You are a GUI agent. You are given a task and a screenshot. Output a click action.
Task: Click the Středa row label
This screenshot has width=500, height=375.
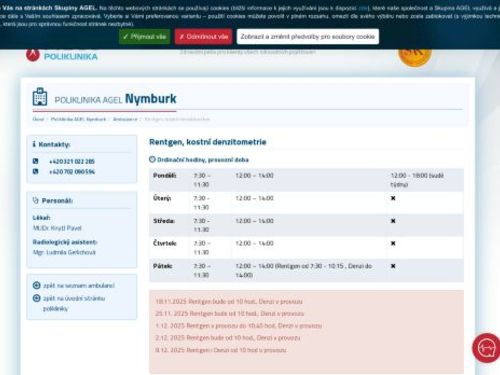tap(164, 221)
